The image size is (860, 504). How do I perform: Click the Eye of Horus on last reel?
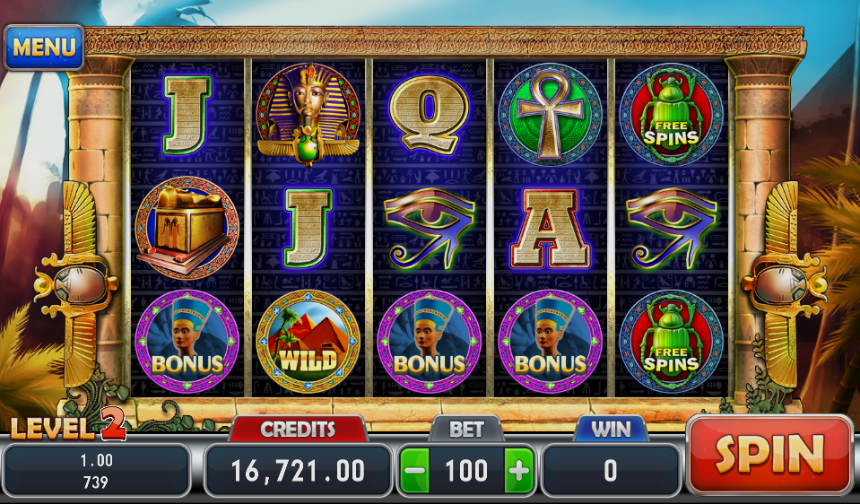672,228
